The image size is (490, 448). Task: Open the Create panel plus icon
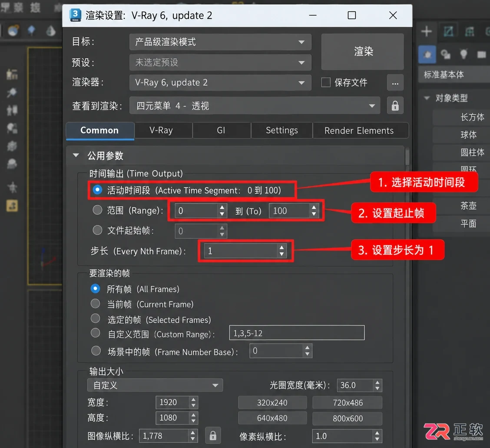tap(426, 31)
